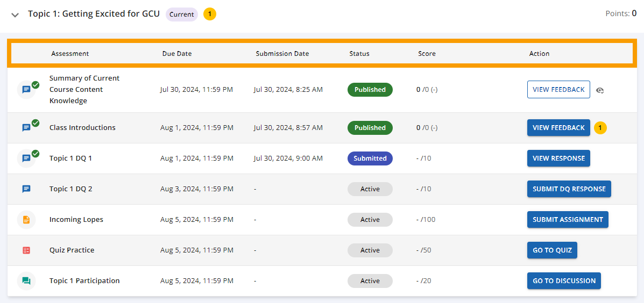Click the Due Date column header

coord(177,53)
